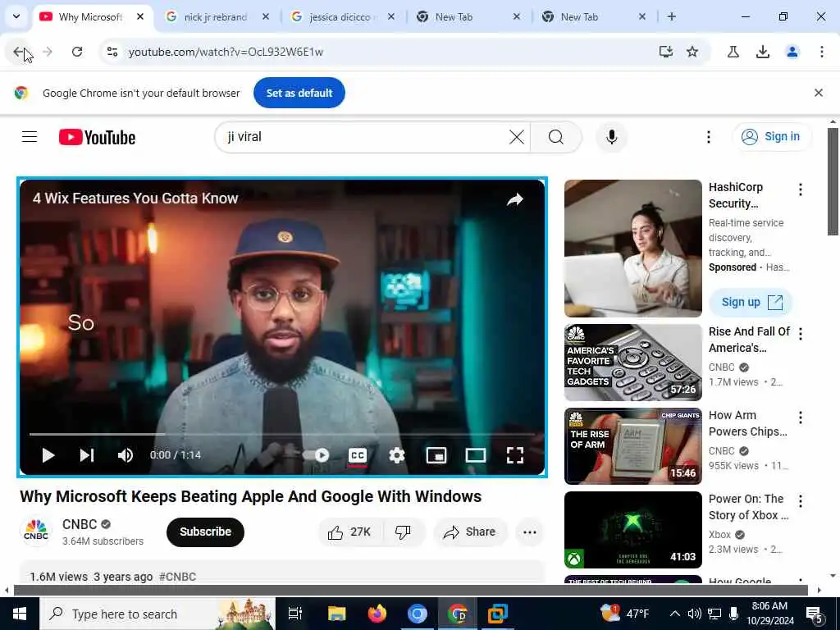Skip to the next video
The height and width of the screenshot is (630, 840).
point(87,455)
